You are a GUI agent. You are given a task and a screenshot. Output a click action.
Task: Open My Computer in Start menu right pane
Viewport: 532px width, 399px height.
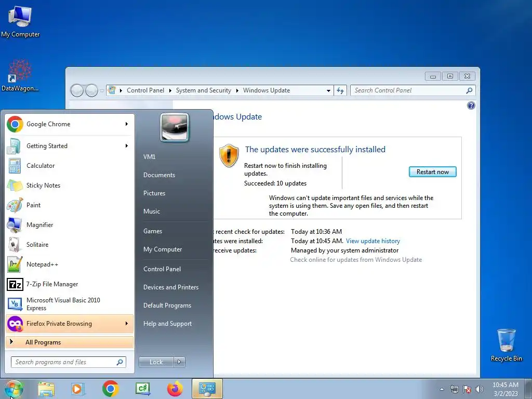(x=163, y=249)
